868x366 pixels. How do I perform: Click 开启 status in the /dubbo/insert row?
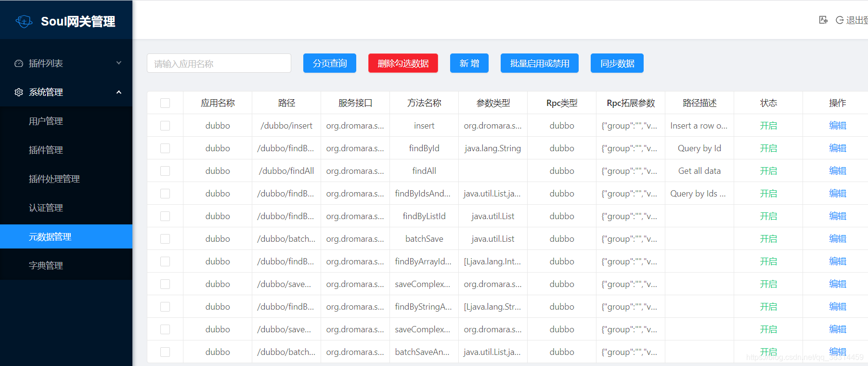768,126
